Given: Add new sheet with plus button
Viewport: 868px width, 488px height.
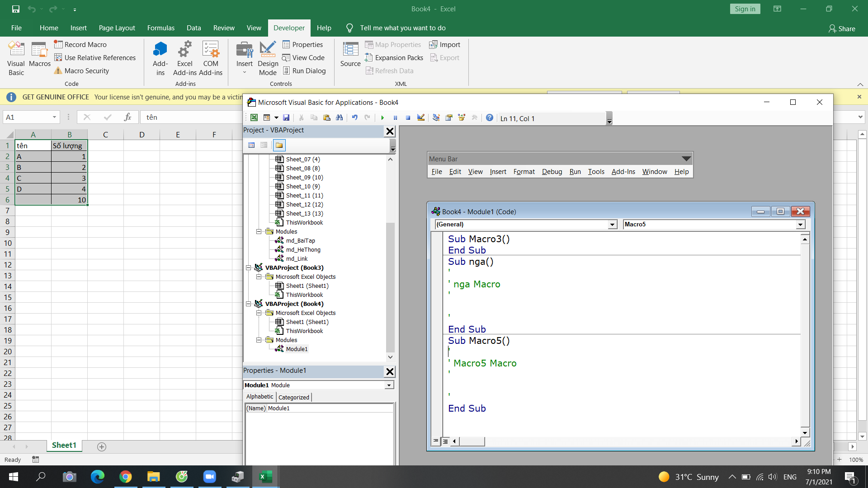Looking at the screenshot, I should (x=102, y=447).
